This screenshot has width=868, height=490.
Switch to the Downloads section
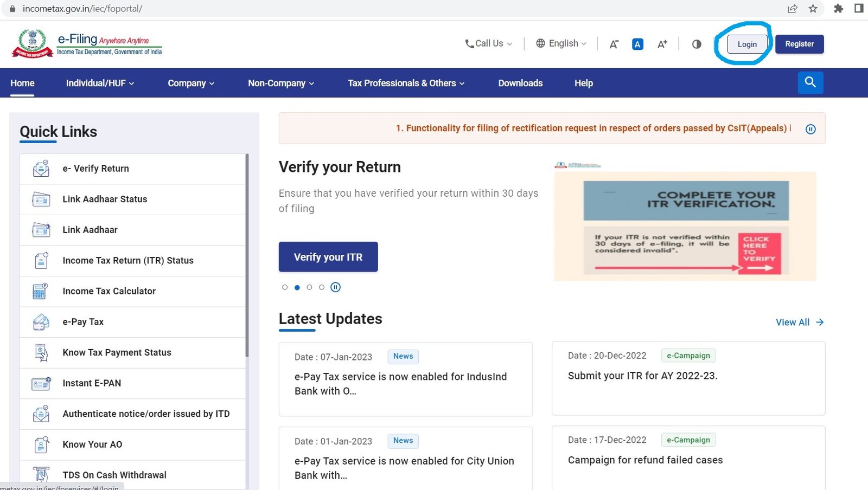(520, 83)
